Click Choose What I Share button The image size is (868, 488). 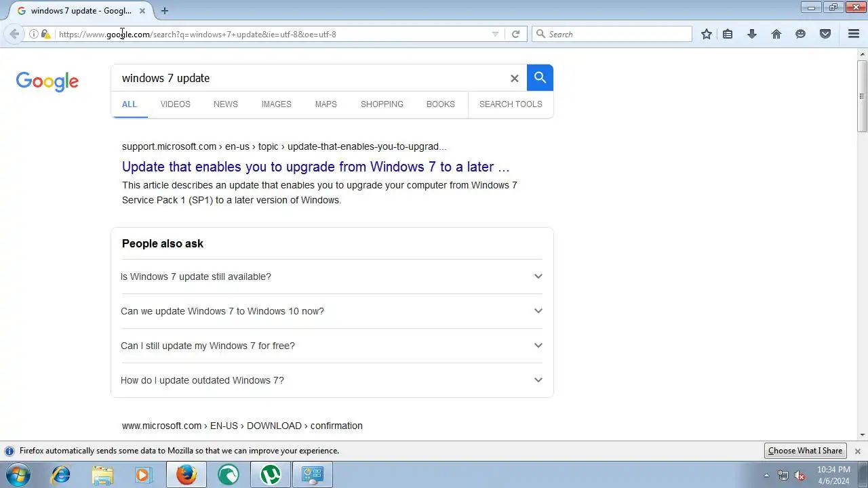tap(805, 451)
